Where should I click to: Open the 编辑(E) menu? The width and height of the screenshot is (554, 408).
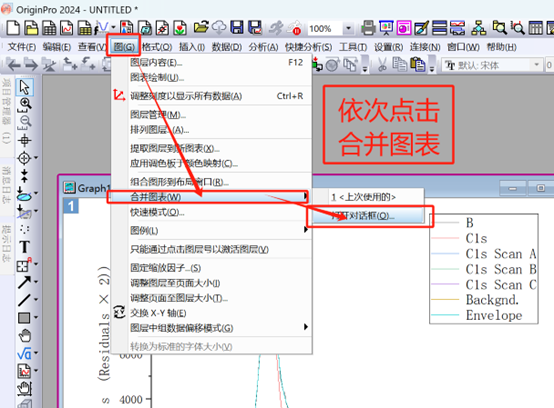coord(57,47)
